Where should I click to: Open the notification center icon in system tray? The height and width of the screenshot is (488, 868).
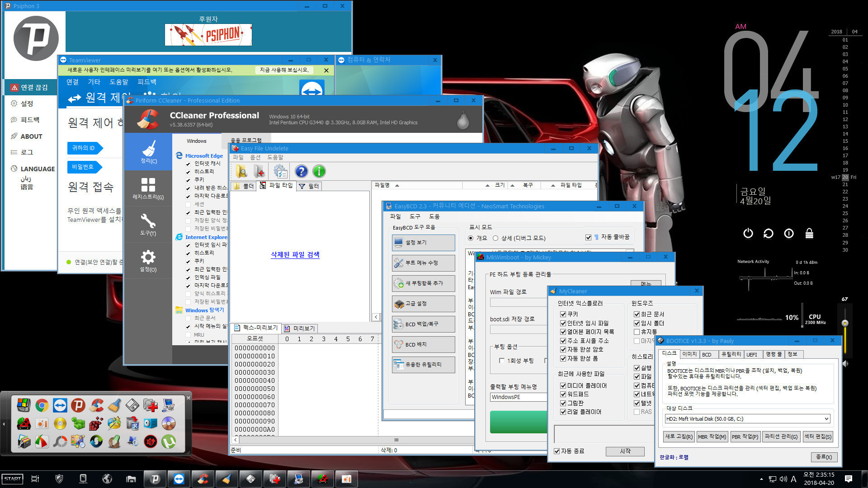[x=849, y=479]
